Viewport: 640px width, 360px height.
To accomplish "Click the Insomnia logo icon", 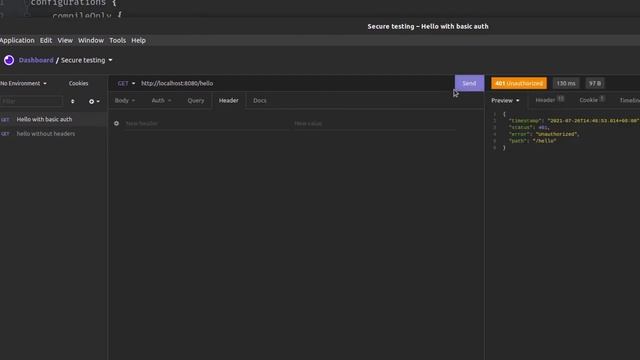I will click(x=9, y=60).
